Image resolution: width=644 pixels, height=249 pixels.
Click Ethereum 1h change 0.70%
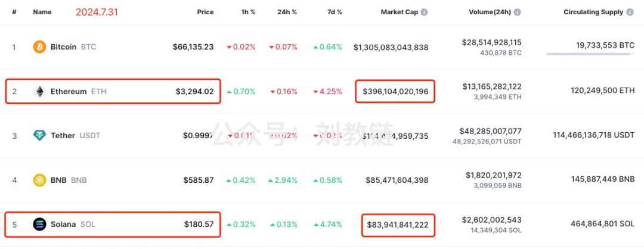[241, 92]
